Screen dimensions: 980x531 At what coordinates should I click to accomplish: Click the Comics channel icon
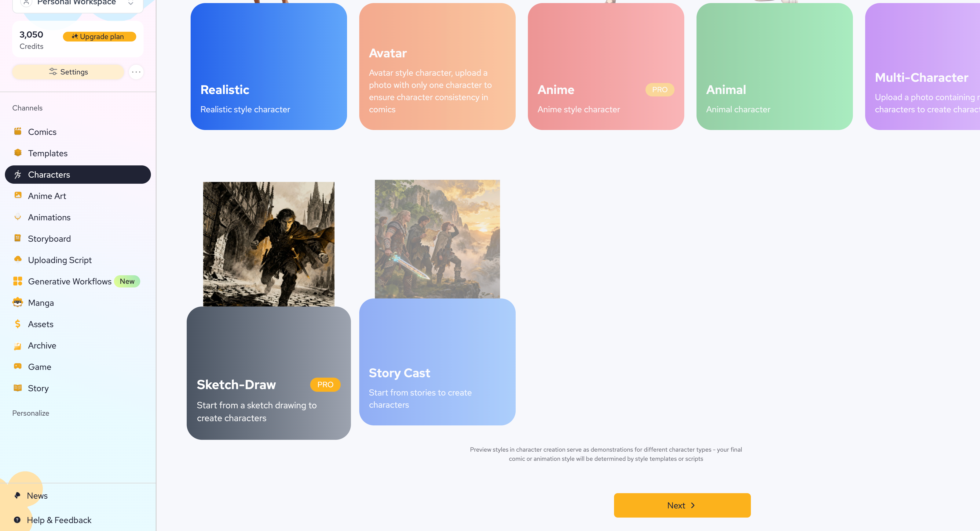click(18, 132)
